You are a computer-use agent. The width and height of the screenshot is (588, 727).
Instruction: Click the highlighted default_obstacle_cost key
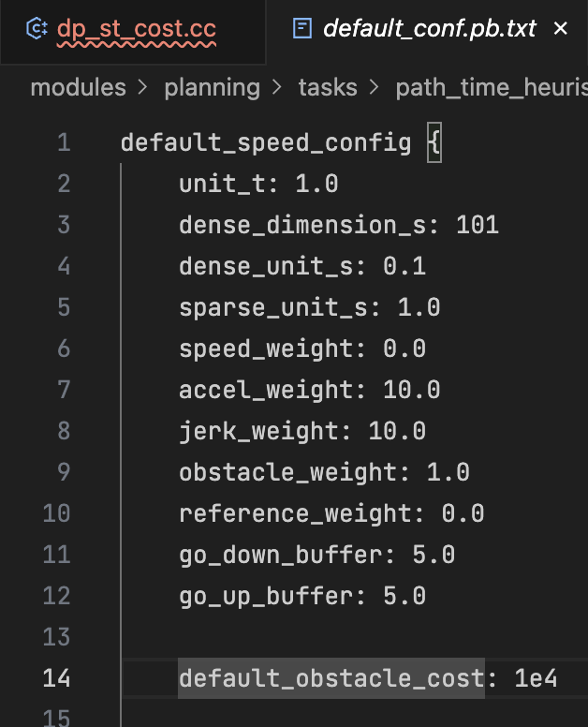331,678
